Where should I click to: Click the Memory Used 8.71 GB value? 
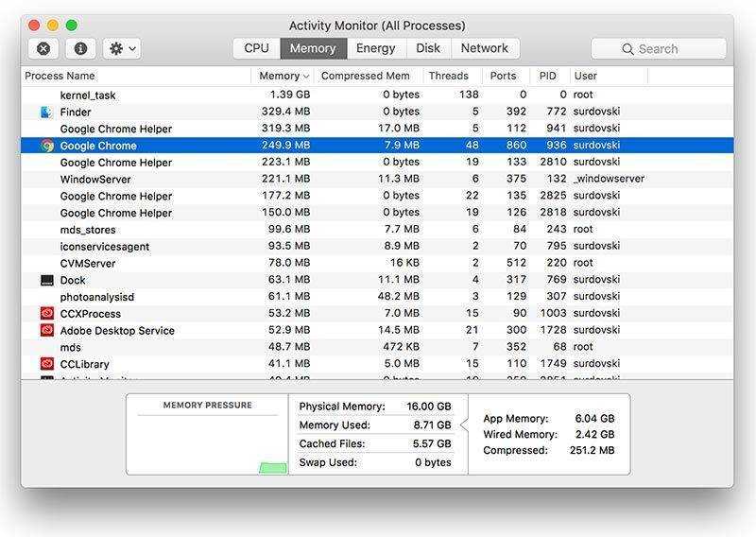click(x=432, y=425)
